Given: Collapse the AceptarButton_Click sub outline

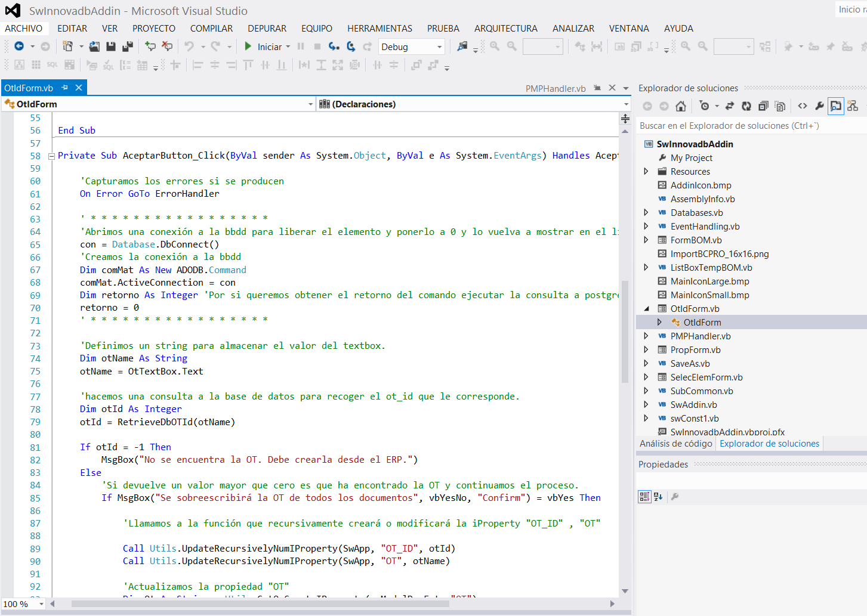Looking at the screenshot, I should point(51,156).
